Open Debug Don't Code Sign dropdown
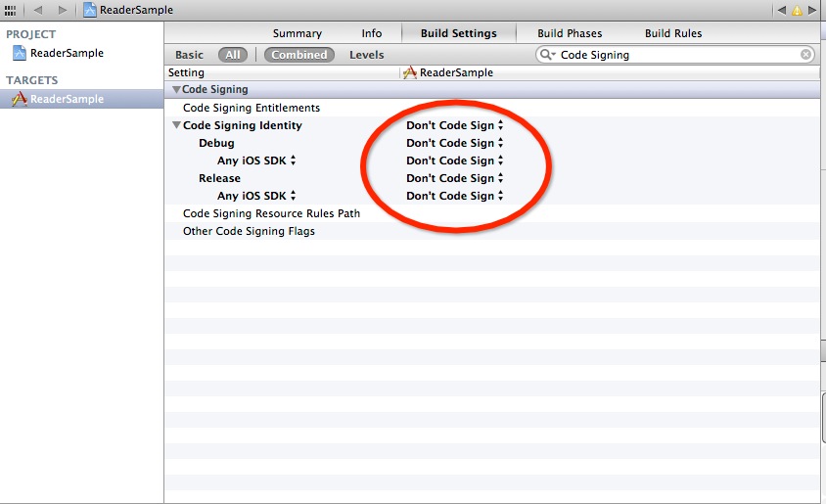Viewport: 826px width, 504px height. point(455,143)
